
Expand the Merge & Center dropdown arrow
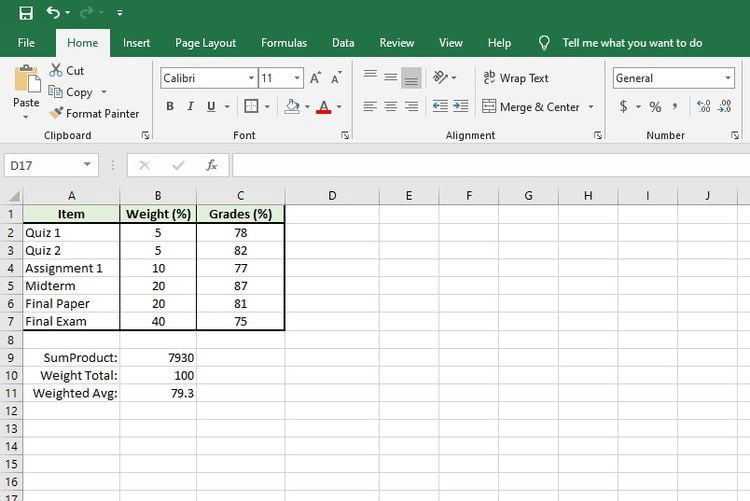click(591, 107)
